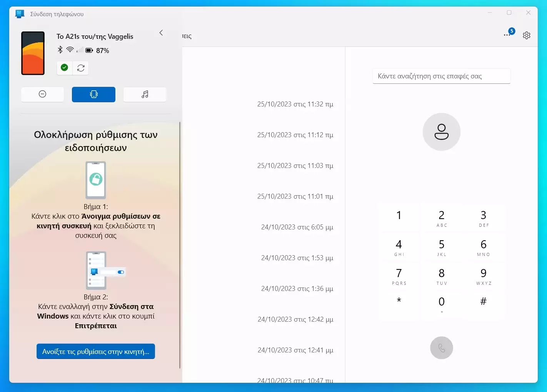Click the music note audio player button

(145, 94)
